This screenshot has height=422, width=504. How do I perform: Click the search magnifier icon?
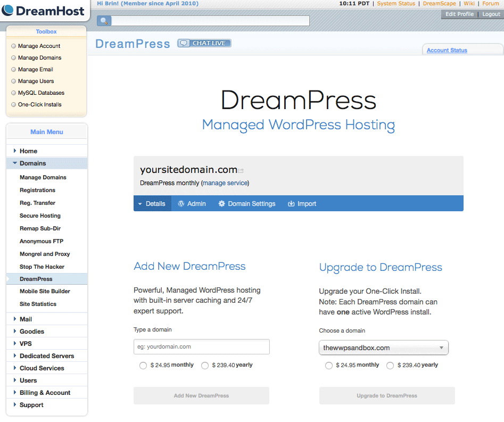point(104,21)
